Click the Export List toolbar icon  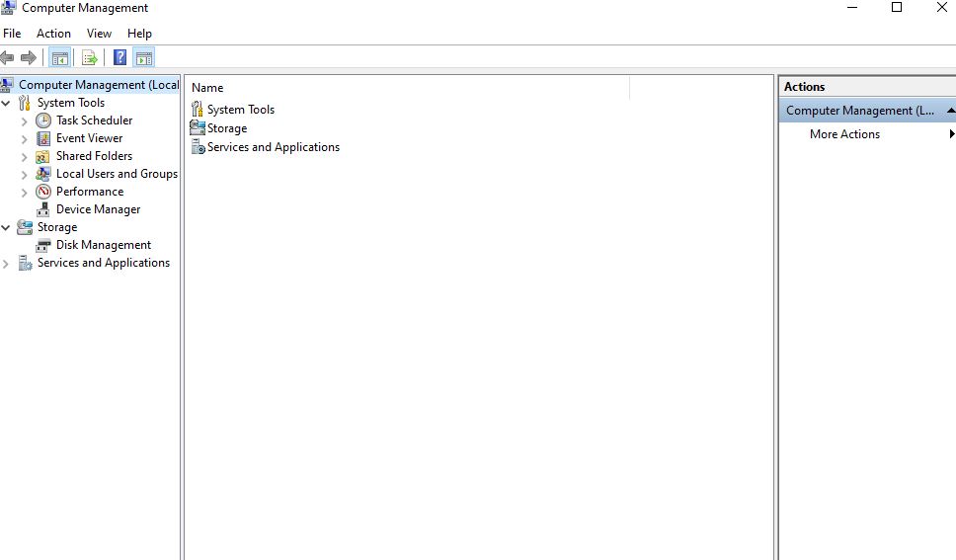click(x=90, y=58)
